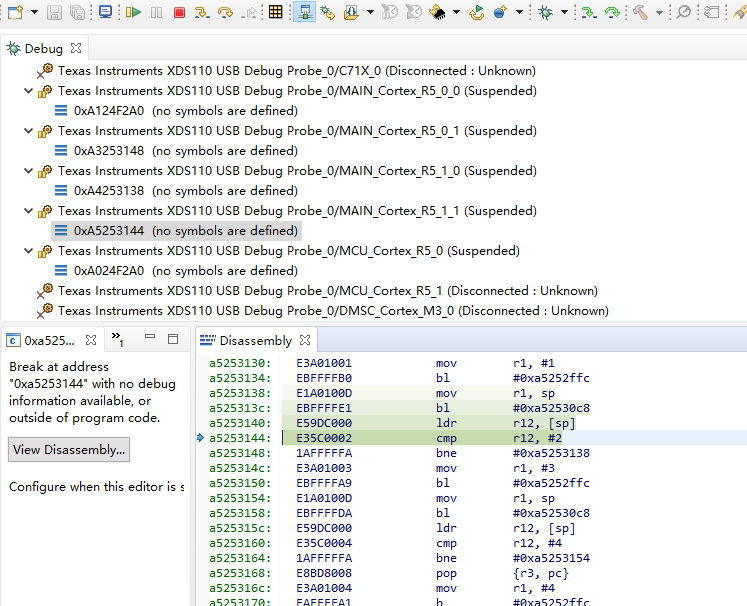This screenshot has height=606, width=747.
Task: Select stack frame 0xA5253144
Action: [176, 231]
